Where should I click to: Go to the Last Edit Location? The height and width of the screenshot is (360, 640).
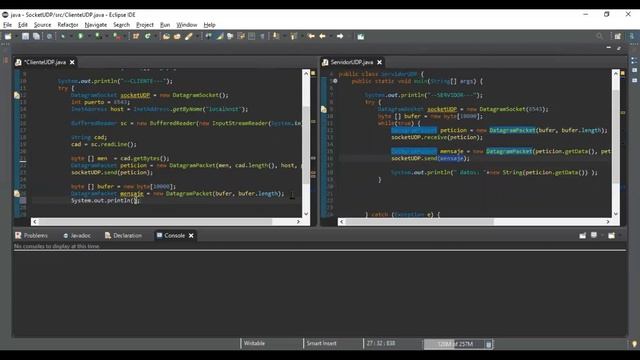point(311,36)
